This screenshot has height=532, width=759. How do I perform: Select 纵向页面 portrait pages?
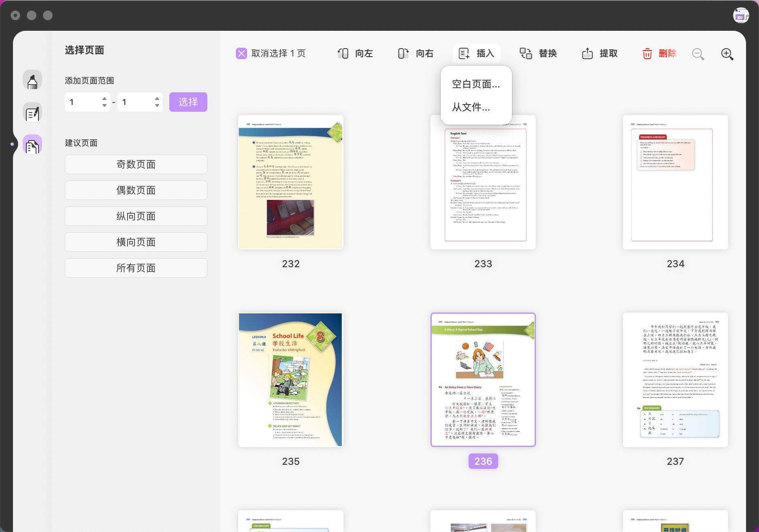(x=136, y=216)
